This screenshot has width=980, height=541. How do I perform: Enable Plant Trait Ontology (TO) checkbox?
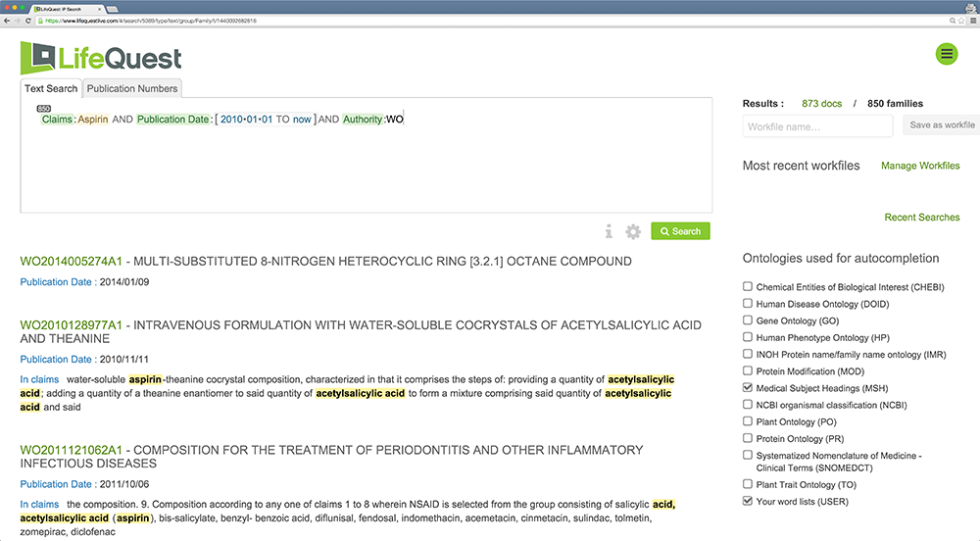pos(748,484)
